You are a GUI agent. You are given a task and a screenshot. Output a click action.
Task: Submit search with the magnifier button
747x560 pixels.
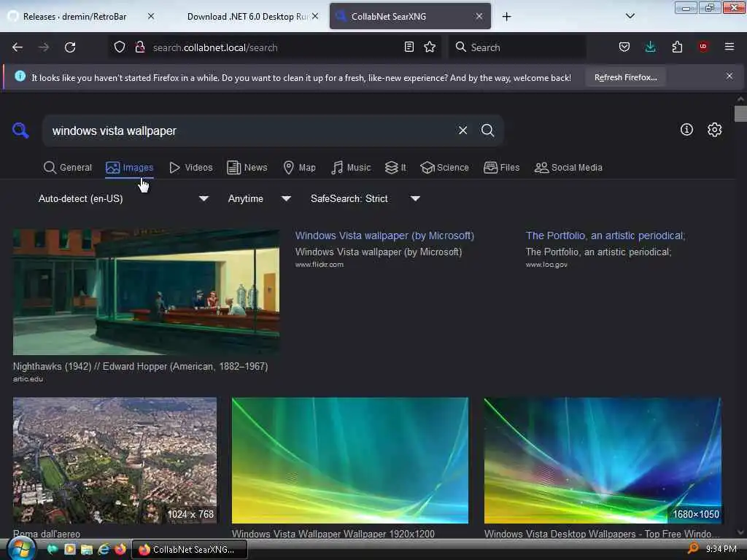point(487,131)
